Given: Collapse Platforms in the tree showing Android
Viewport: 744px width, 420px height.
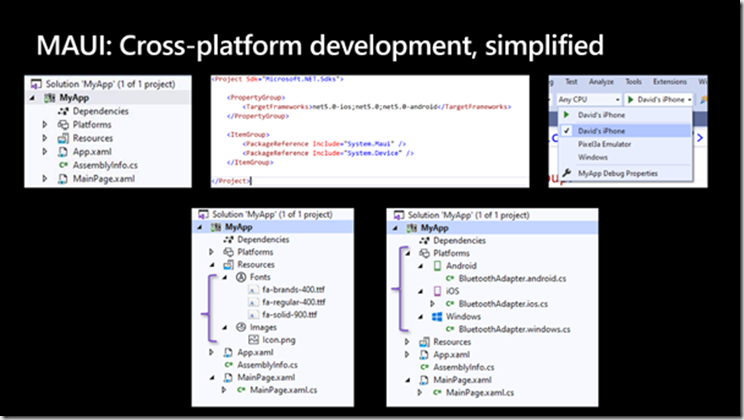Looking at the screenshot, I should [408, 253].
